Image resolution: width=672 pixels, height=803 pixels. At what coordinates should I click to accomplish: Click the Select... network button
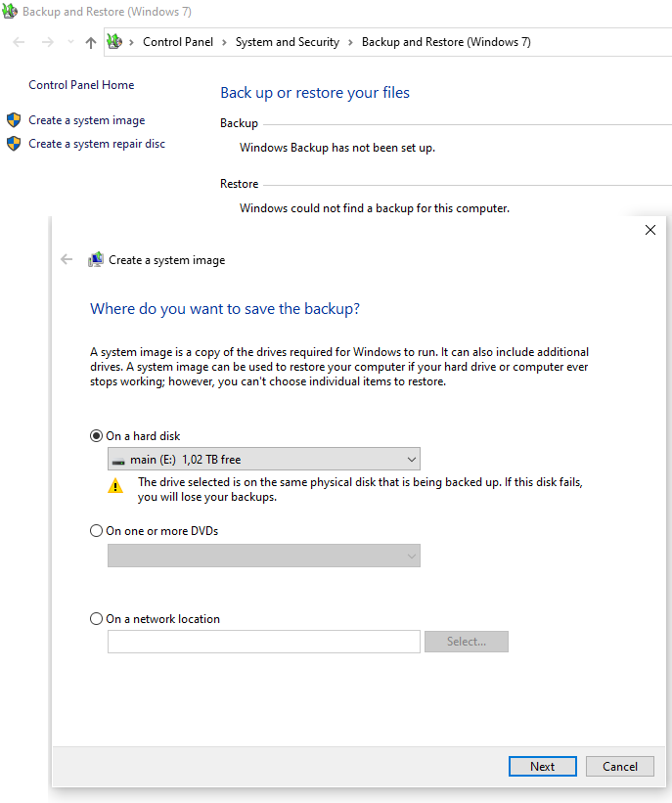pos(467,642)
